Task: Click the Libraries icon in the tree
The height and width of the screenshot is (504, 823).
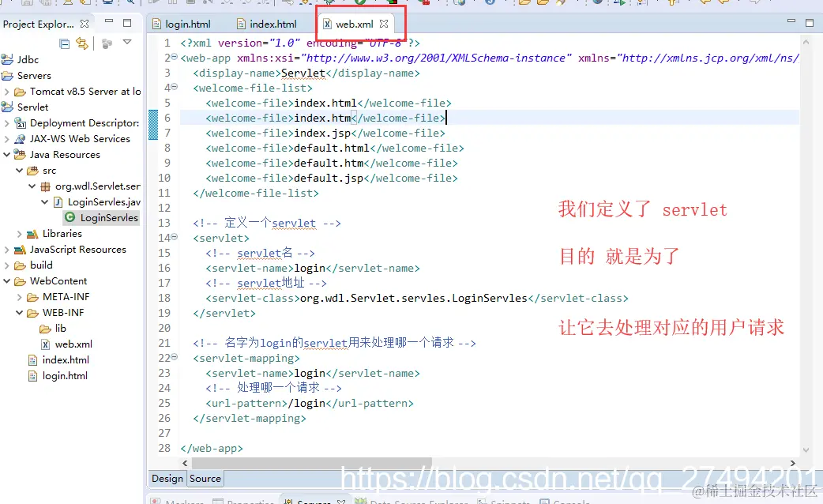Action: tap(32, 234)
